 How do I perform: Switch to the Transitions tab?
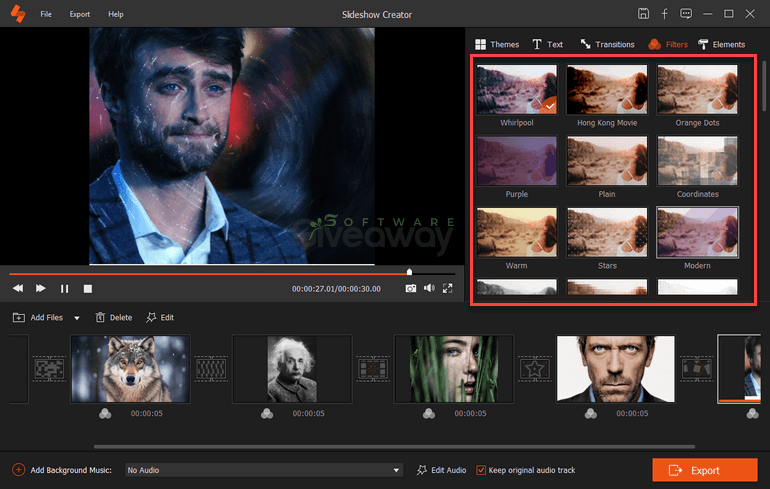pyautogui.click(x=606, y=44)
